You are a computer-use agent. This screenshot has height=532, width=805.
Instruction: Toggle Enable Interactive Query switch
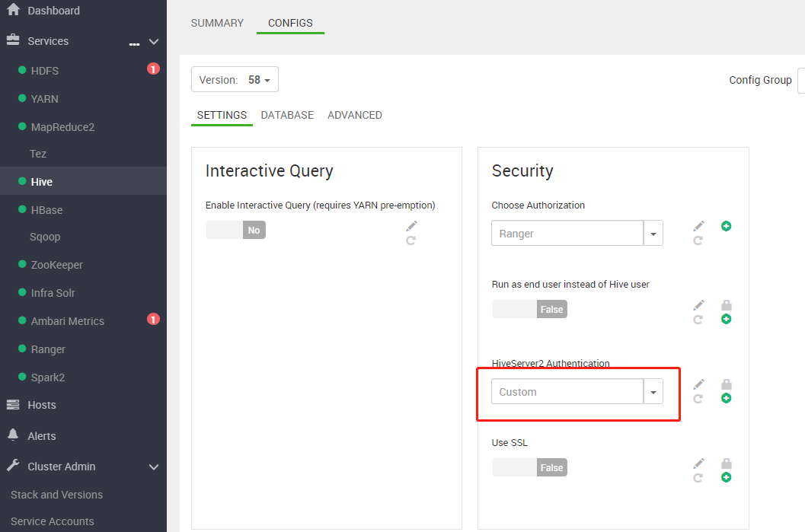click(x=235, y=230)
